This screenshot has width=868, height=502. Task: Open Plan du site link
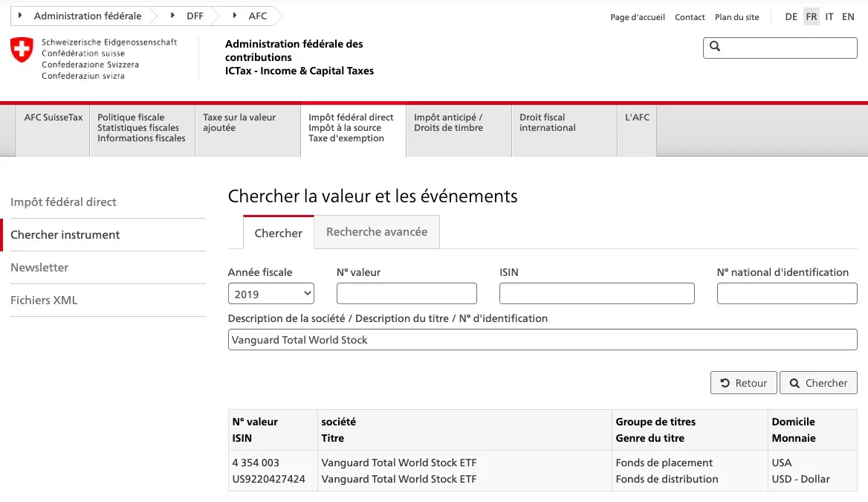[736, 17]
